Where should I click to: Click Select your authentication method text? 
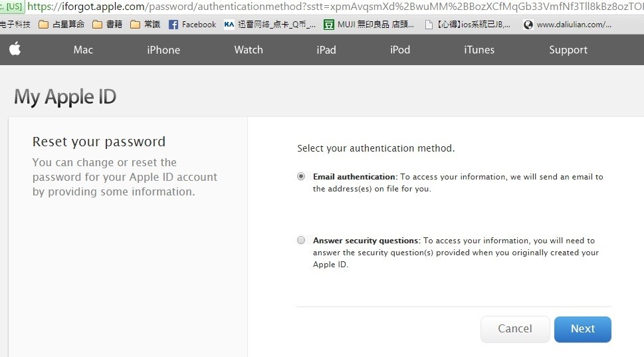(x=376, y=148)
